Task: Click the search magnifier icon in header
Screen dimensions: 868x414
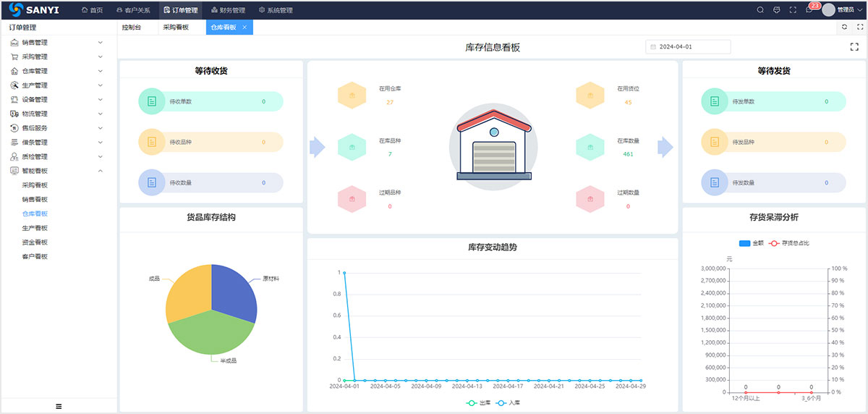Action: 760,10
